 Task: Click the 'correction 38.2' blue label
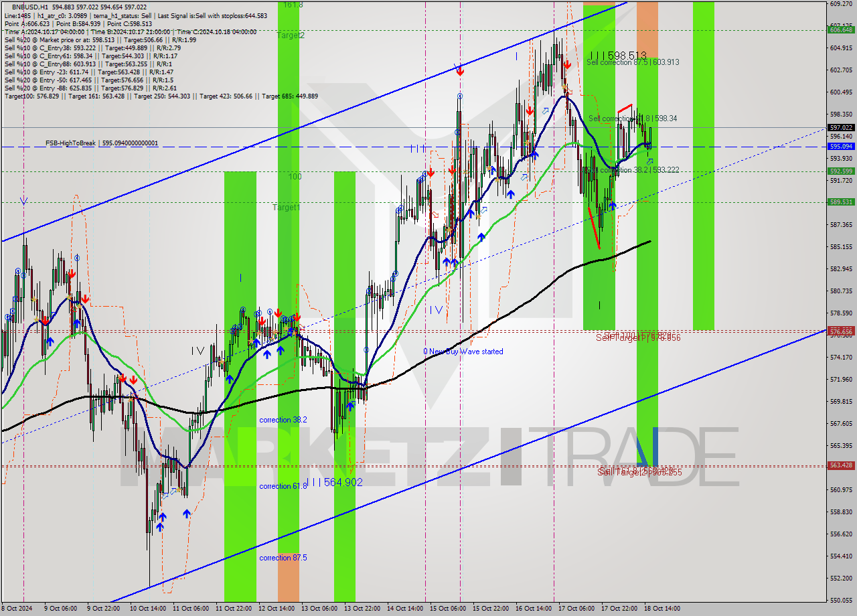283,420
